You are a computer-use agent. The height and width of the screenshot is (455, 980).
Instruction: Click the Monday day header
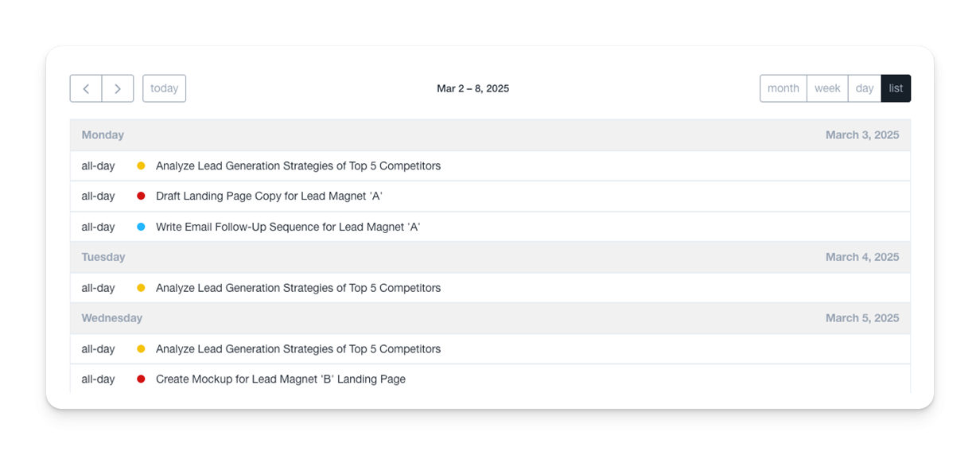pos(103,135)
